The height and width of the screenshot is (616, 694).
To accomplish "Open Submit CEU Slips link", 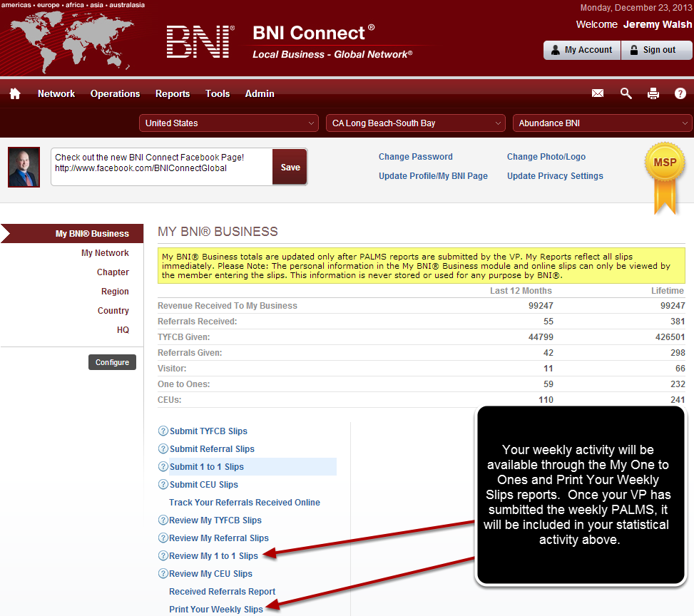I will point(203,485).
